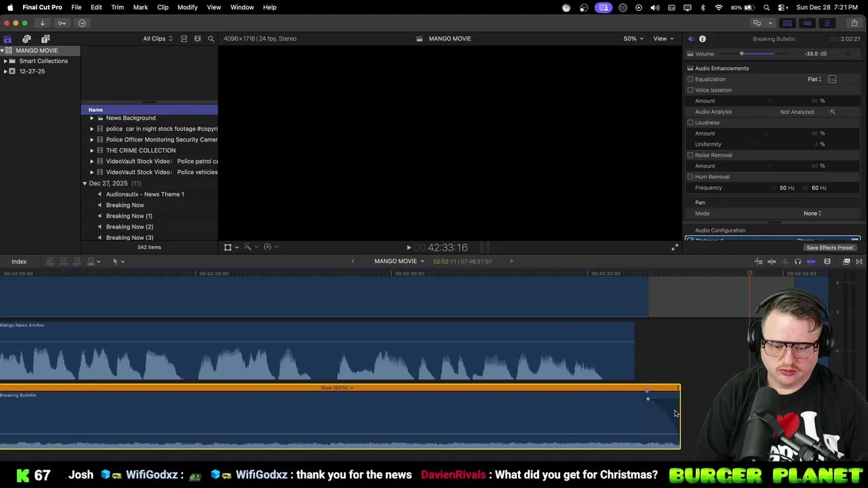Open the Effects browser icon
The height and width of the screenshot is (488, 868).
click(846, 262)
